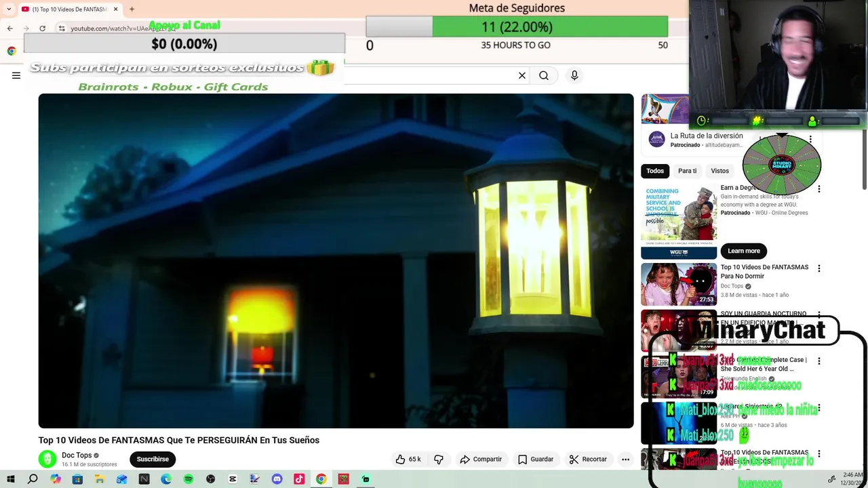Close the Top 10 Videos browser tab
868x488 pixels.
click(115, 9)
